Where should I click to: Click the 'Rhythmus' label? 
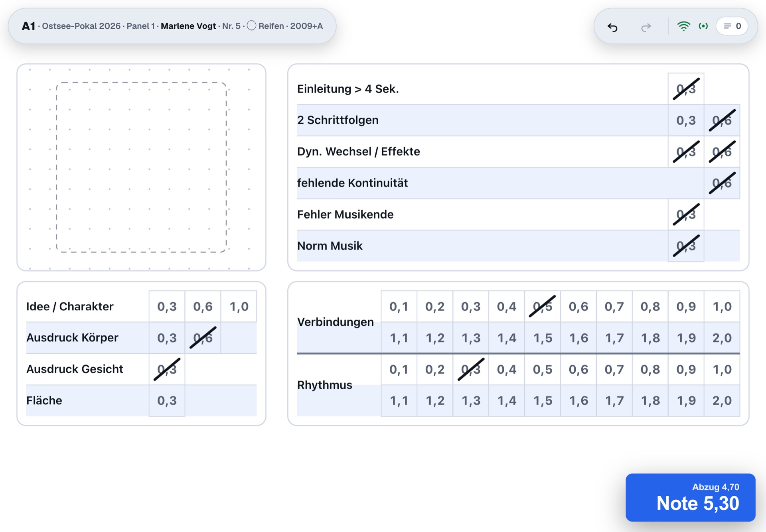(x=325, y=385)
